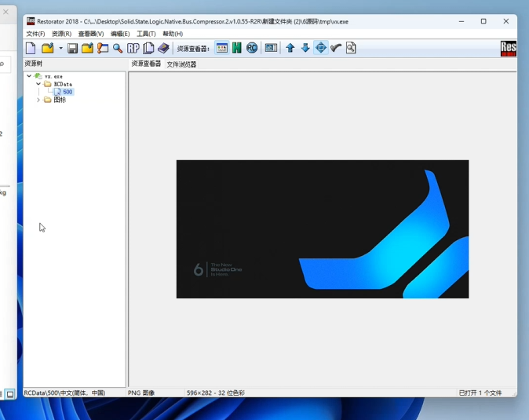Open the recent files dropdown arrow beside Open
Image resolution: width=529 pixels, height=420 pixels.
(x=60, y=48)
